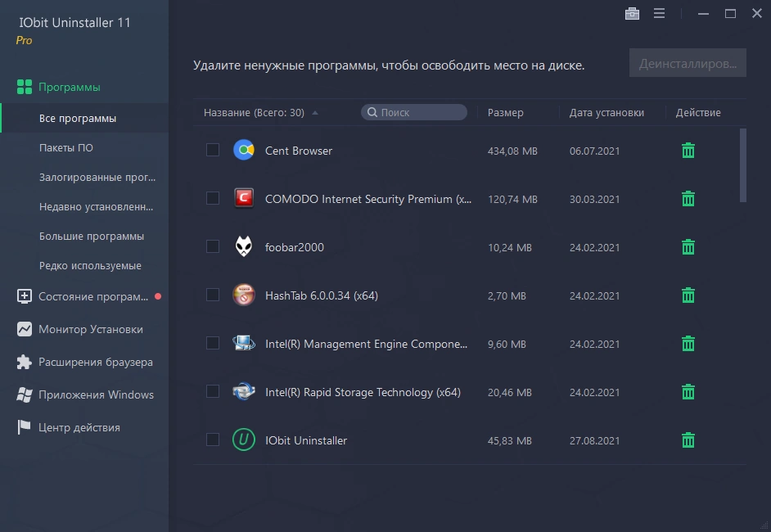Select the foobar2000 program name
This screenshot has width=771, height=532.
(x=295, y=247)
